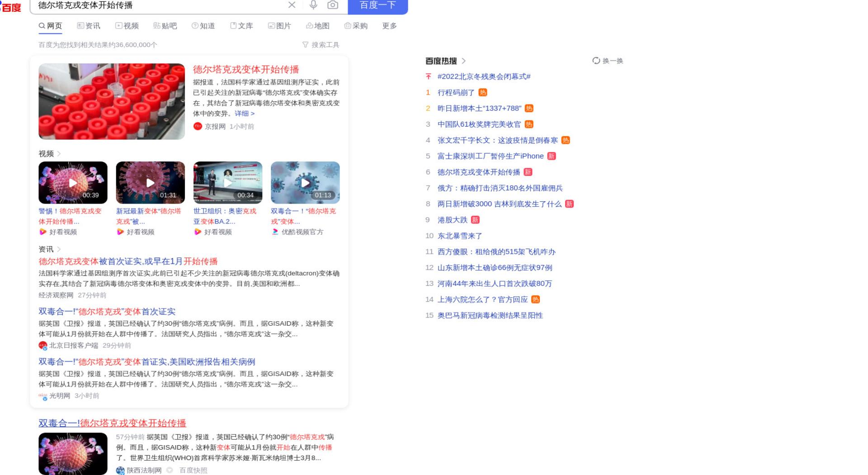Open video title 警惕！德尔塔克戎变体开始传播
The height and width of the screenshot is (475, 868).
click(70, 216)
